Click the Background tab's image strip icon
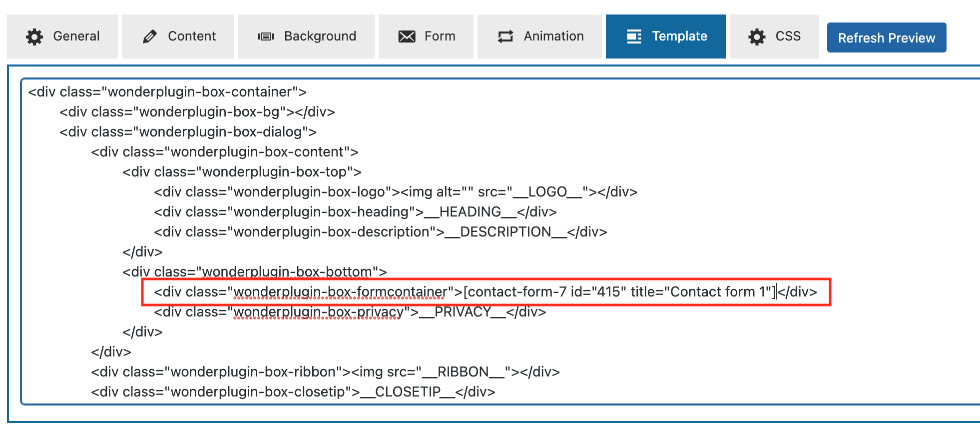980x438 pixels. tap(266, 37)
